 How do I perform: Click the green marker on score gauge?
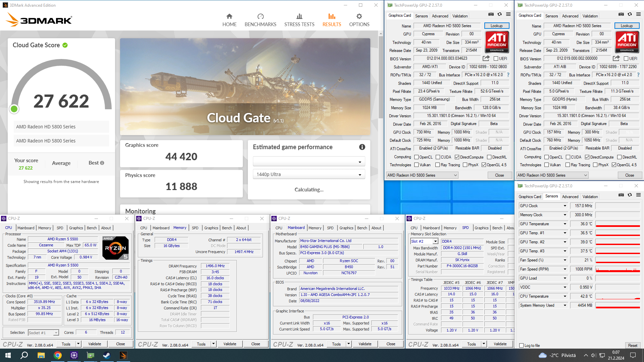coord(14,109)
